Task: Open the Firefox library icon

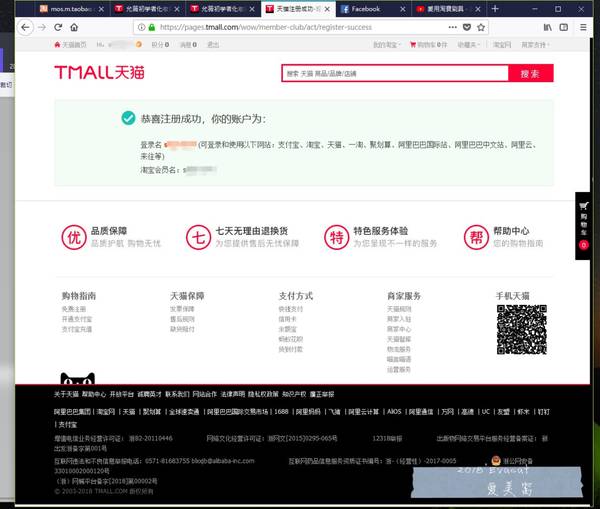Action: [548, 28]
